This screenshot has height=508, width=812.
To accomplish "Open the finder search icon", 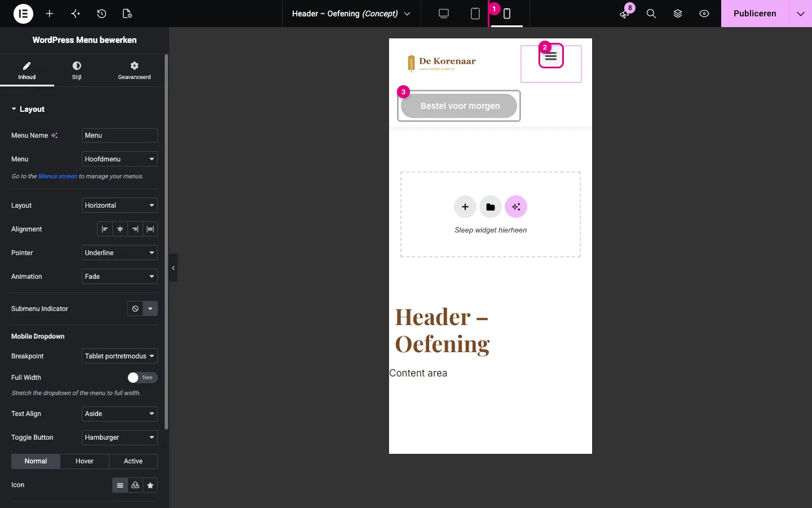I will [651, 14].
